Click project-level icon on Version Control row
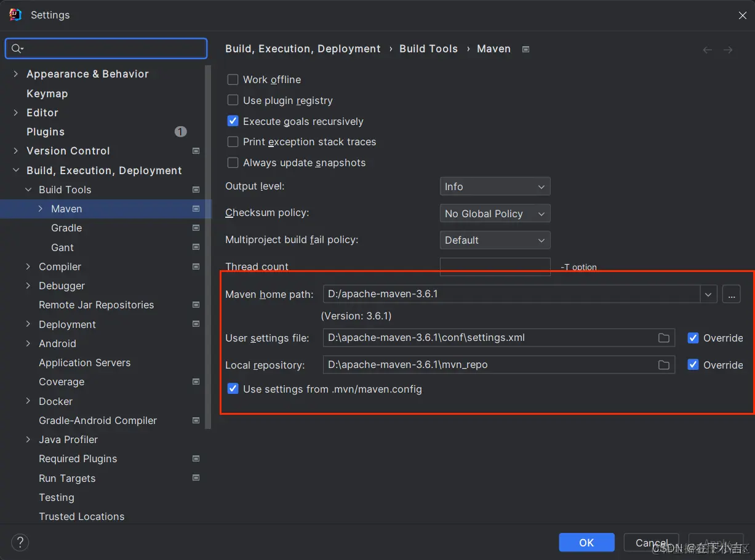The height and width of the screenshot is (560, 755). pos(196,151)
